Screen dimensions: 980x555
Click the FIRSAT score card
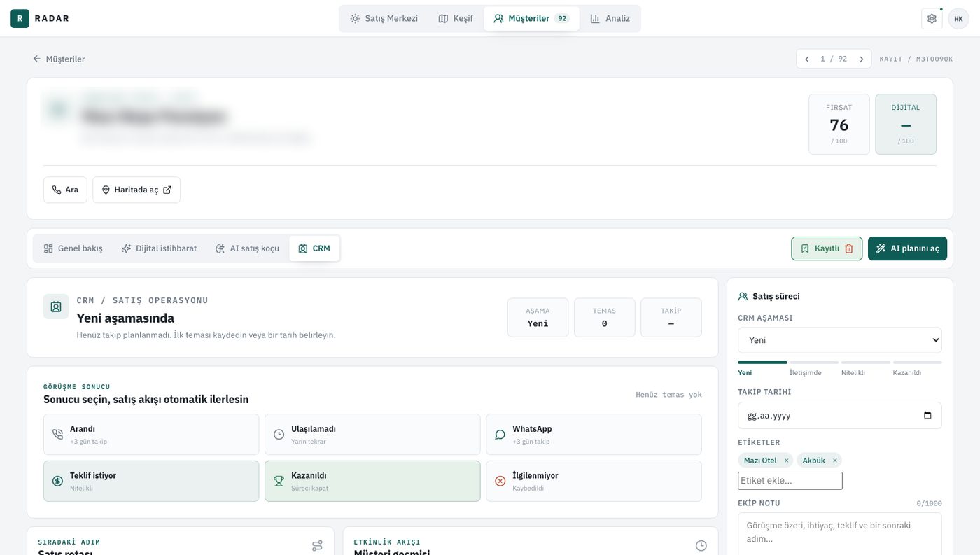pos(839,125)
